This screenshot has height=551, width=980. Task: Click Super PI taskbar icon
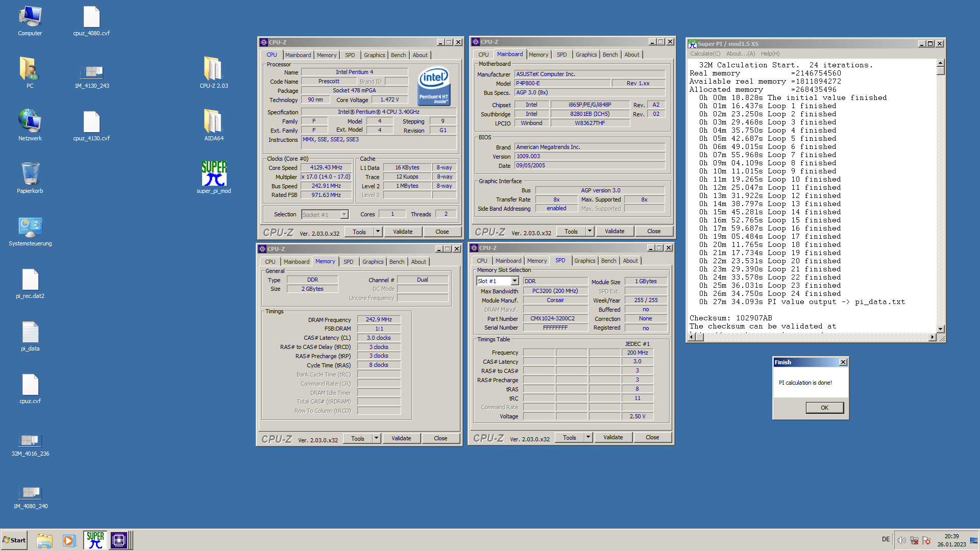[x=95, y=540]
